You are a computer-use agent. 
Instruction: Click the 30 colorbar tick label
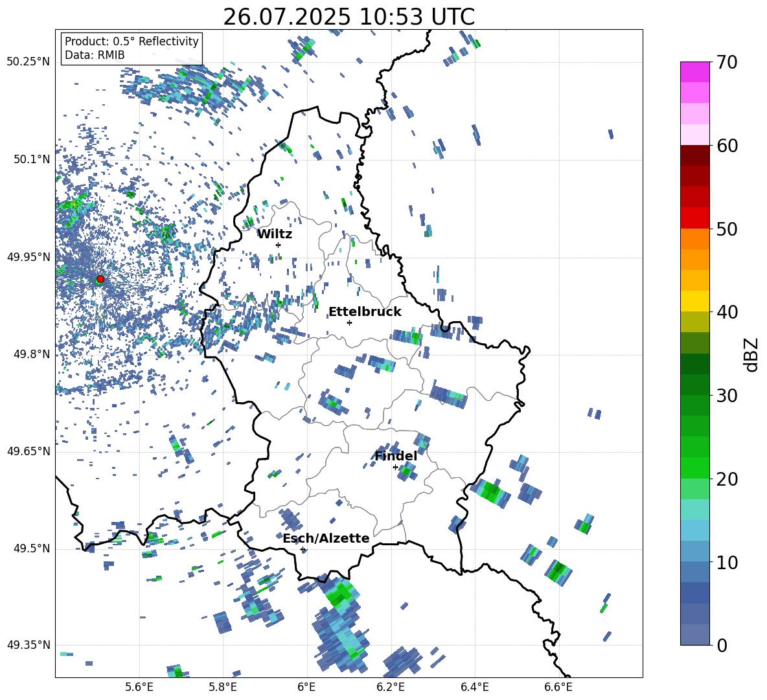point(727,396)
